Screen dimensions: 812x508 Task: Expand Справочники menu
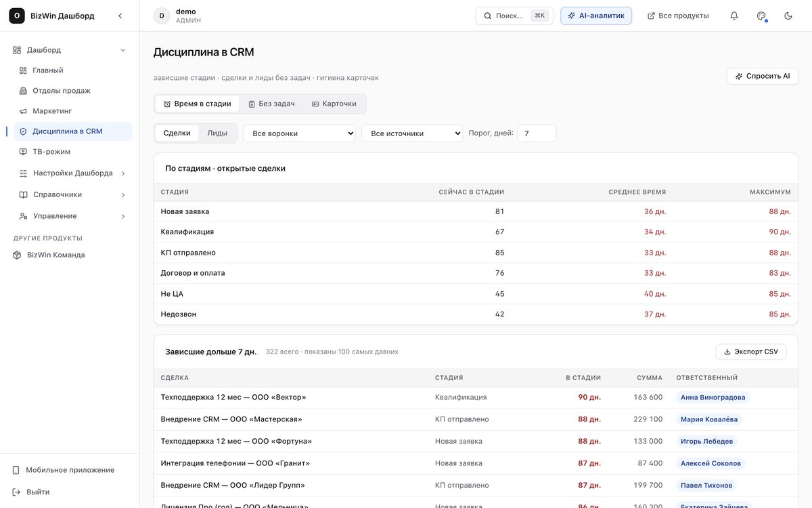73,194
